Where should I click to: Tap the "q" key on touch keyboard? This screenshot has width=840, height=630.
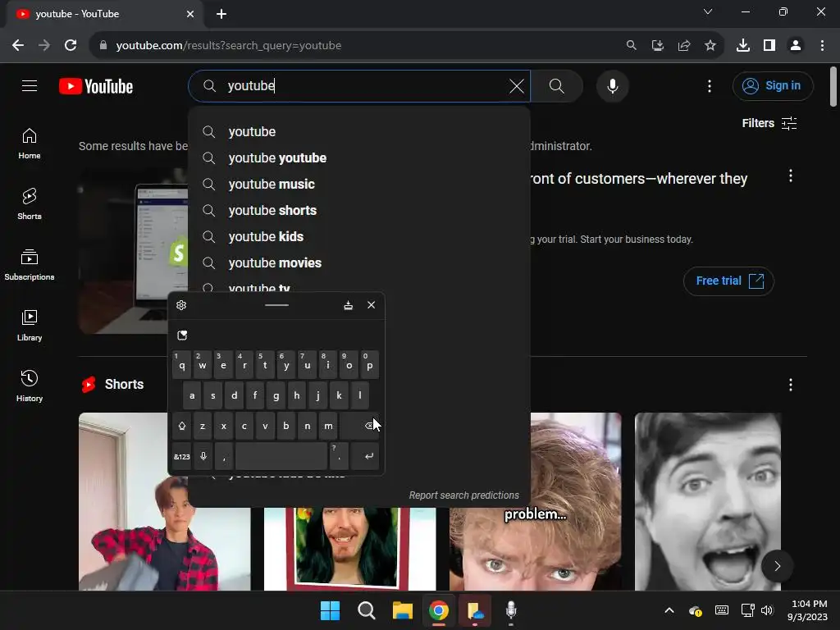coord(181,365)
